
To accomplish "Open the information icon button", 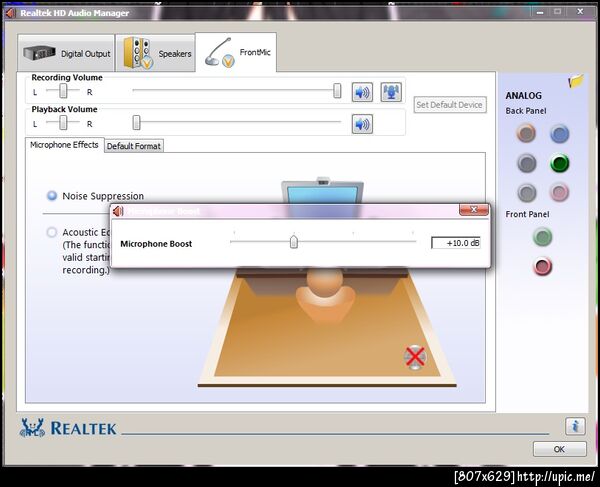I will (575, 426).
